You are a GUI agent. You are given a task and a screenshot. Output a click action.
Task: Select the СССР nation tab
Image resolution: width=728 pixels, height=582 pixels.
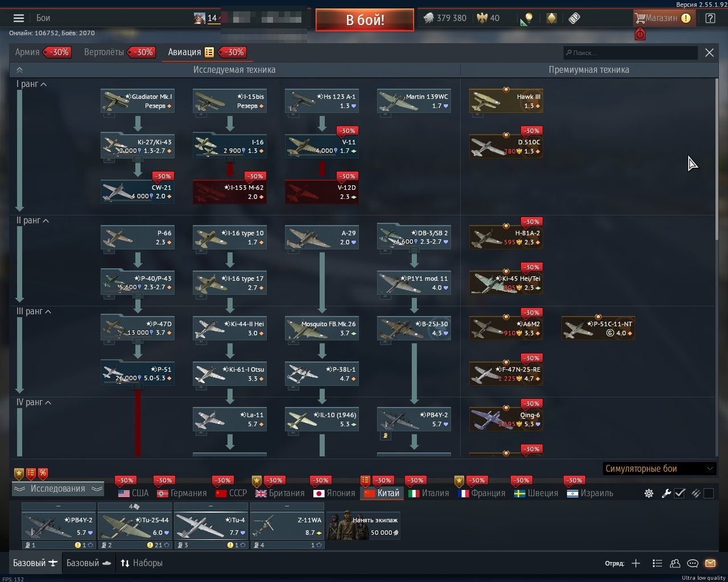pos(231,493)
